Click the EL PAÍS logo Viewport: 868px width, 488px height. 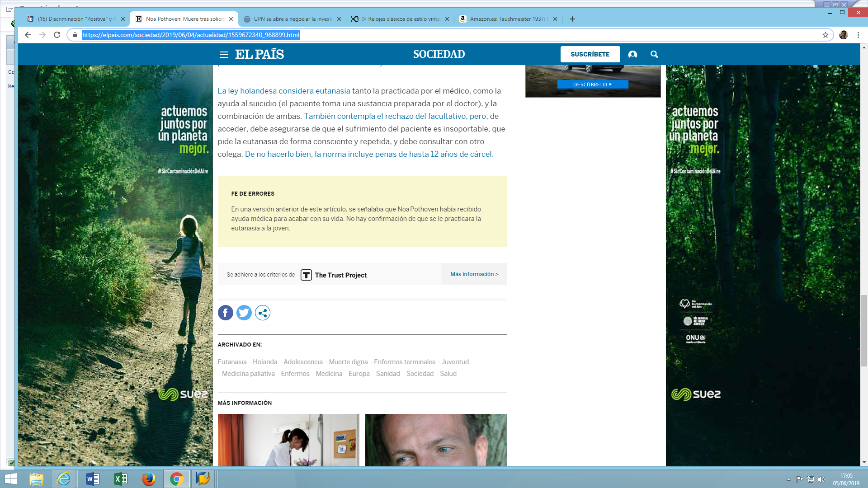coord(259,54)
